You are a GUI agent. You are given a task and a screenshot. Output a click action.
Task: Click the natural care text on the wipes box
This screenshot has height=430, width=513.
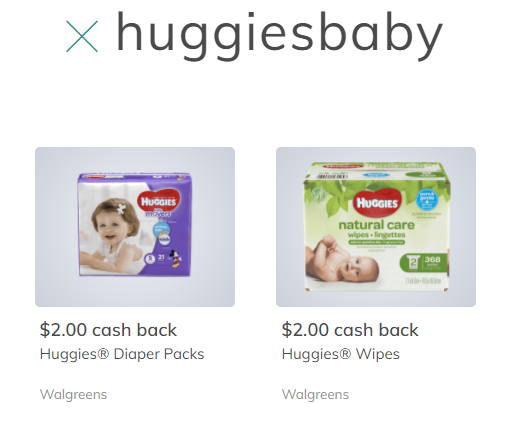click(377, 225)
